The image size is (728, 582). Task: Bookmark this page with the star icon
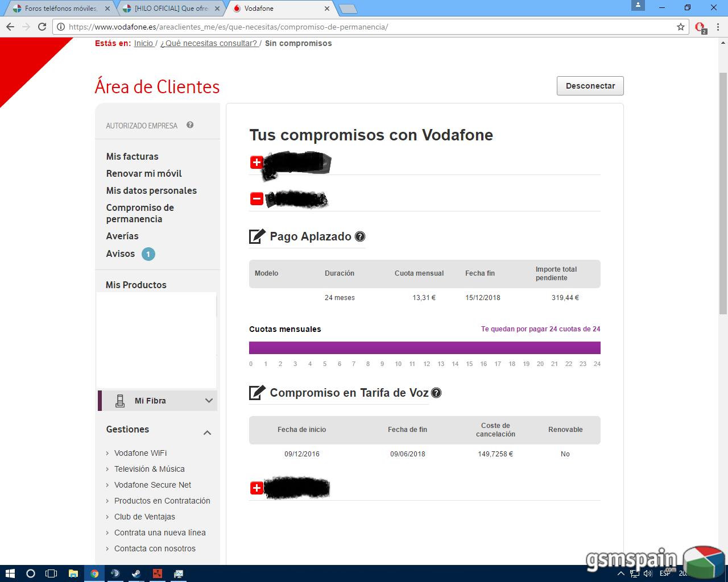click(681, 27)
